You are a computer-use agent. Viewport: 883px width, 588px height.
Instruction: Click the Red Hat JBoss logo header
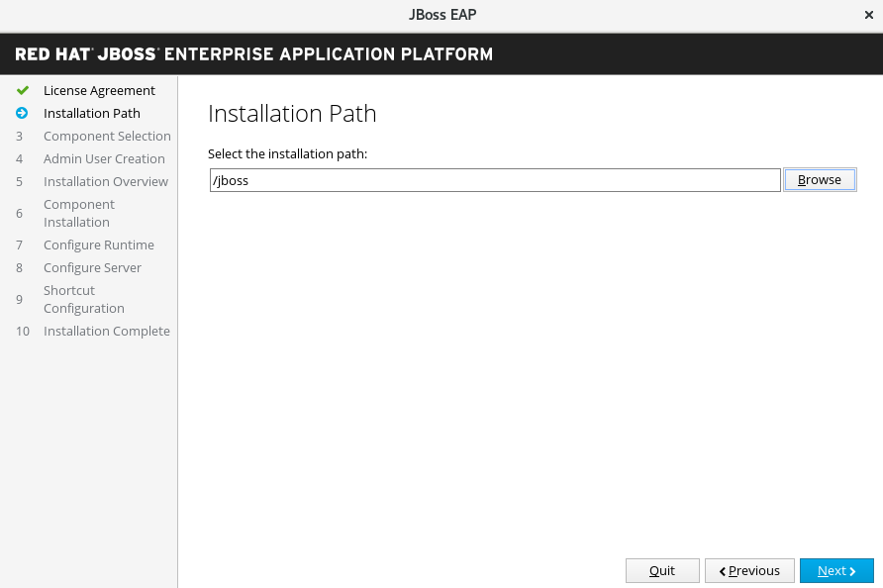[x=254, y=53]
